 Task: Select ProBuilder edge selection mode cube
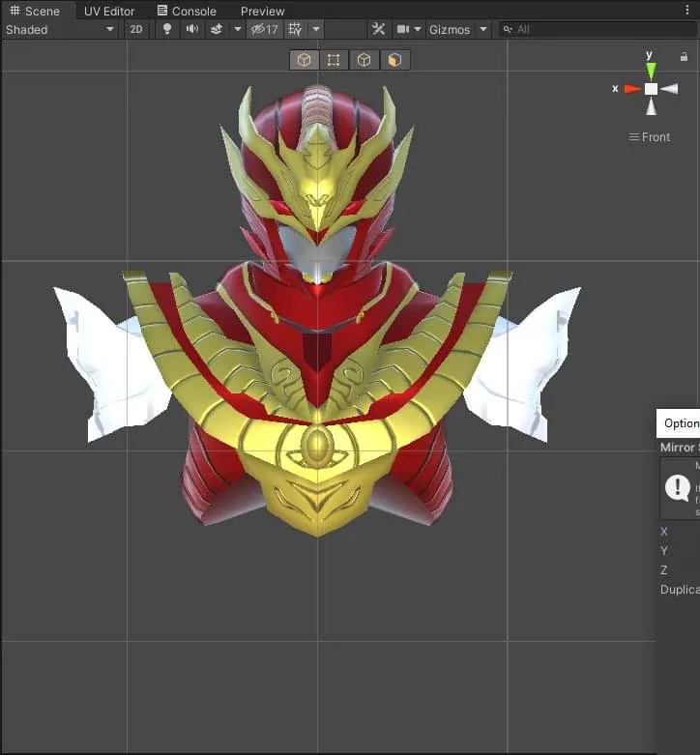(x=364, y=60)
